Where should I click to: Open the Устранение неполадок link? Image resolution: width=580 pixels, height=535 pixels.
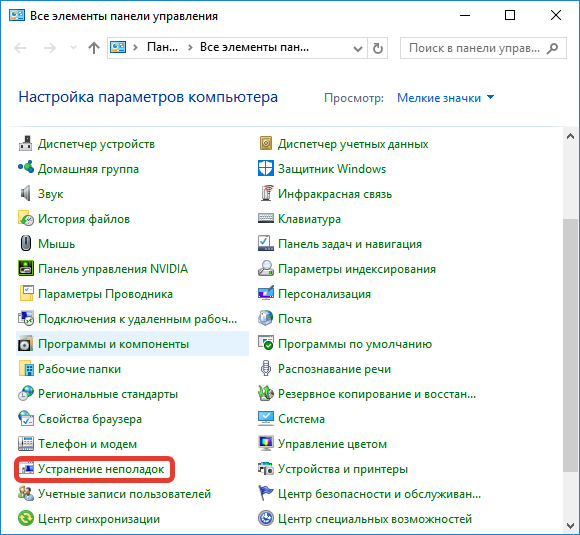pos(101,469)
